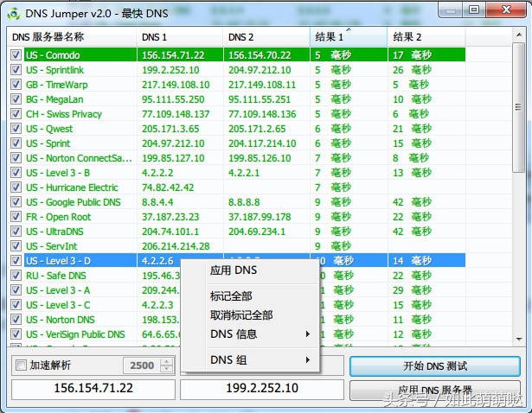Toggle the BG - MegaLan checkbox
Screen dimensions: 532x413
click(16, 99)
